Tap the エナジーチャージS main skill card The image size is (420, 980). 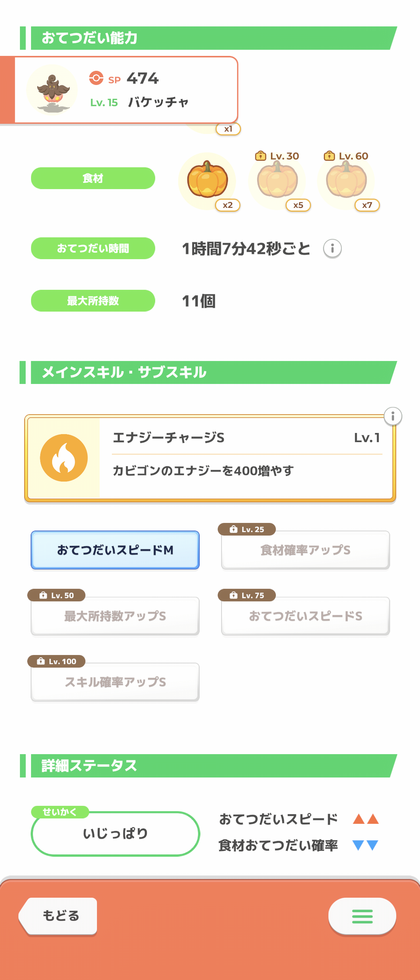[x=245, y=458]
